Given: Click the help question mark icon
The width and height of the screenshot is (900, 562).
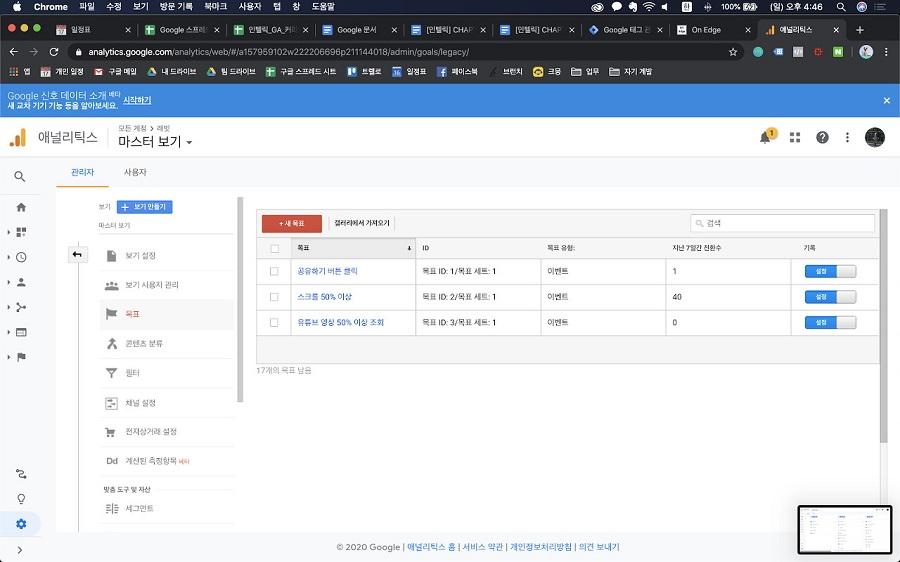Looking at the screenshot, I should (822, 137).
